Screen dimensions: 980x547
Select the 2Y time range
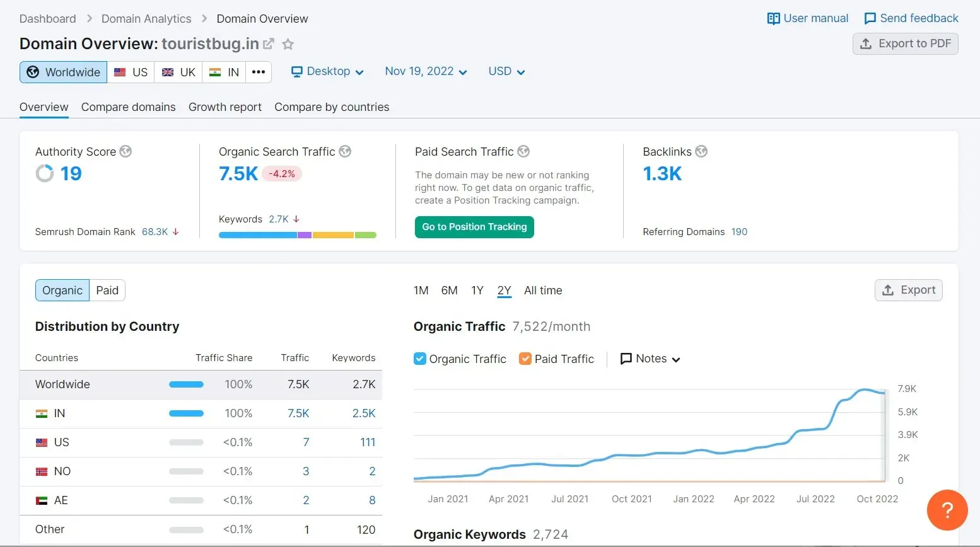pyautogui.click(x=505, y=291)
